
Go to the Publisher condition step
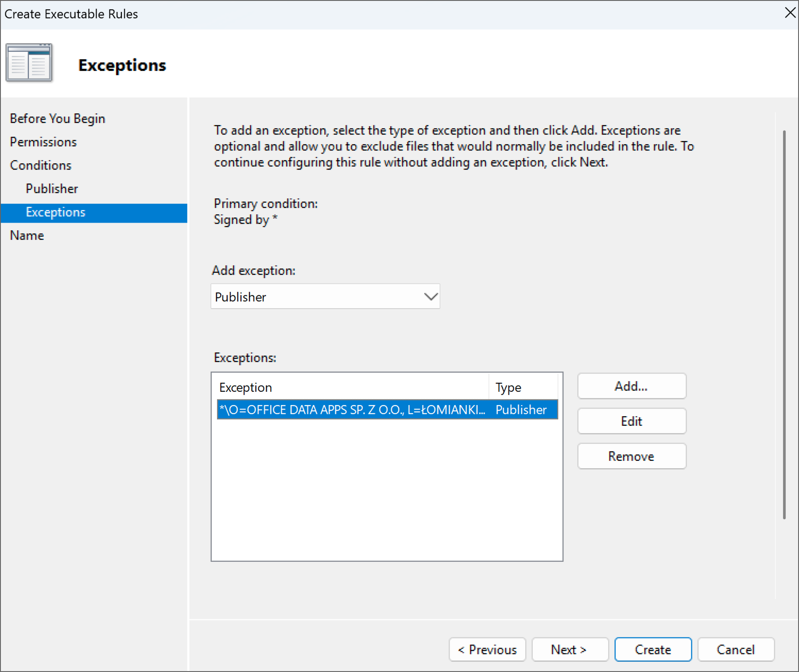[52, 188]
